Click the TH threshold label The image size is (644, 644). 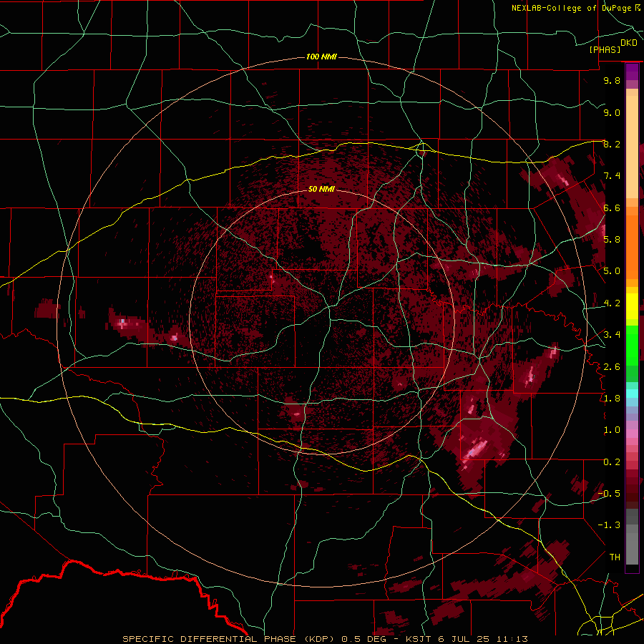pyautogui.click(x=615, y=557)
